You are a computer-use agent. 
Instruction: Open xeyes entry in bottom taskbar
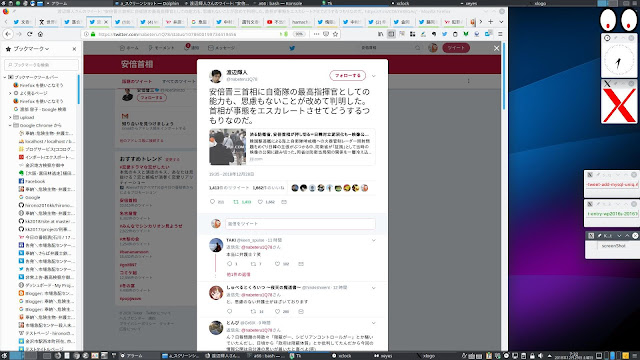(383, 356)
